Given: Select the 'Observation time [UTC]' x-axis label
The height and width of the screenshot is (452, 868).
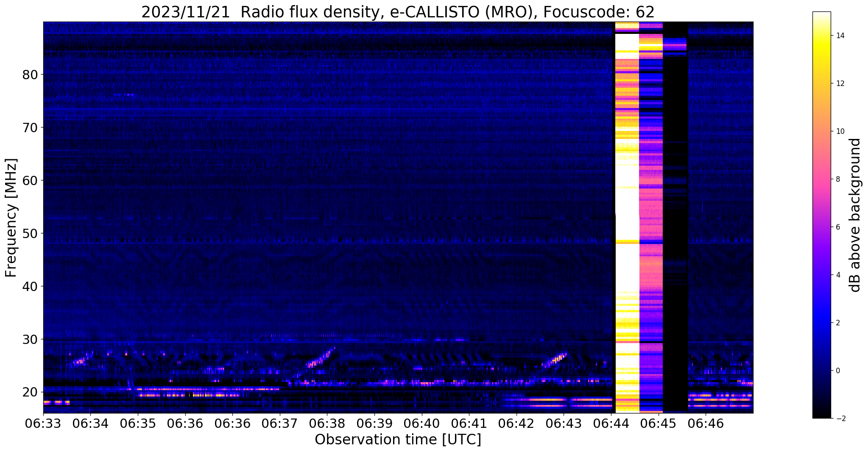Looking at the screenshot, I should click(x=398, y=440).
